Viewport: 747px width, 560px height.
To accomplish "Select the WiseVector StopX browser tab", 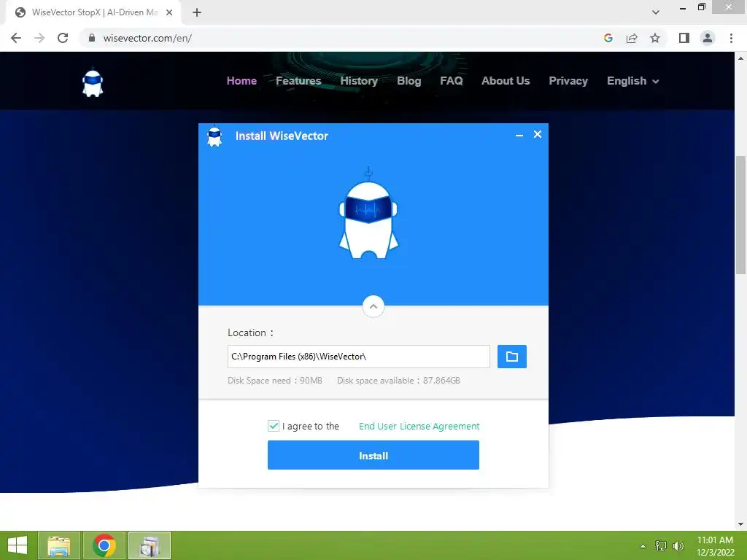I will (94, 12).
